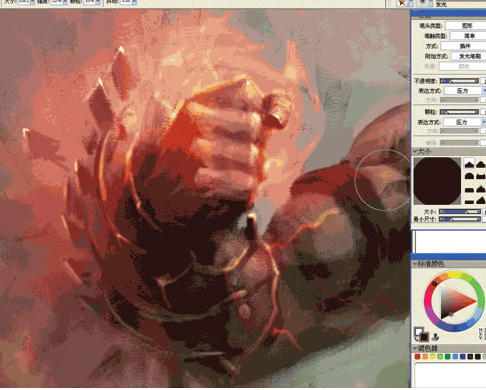Select the white additional color swatch

coord(418,331)
